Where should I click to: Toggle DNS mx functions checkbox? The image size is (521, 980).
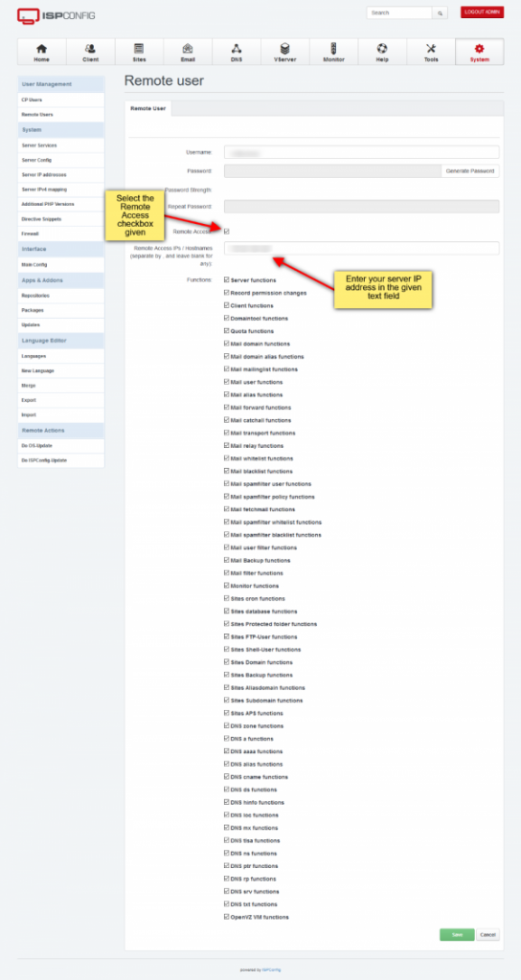tap(226, 828)
